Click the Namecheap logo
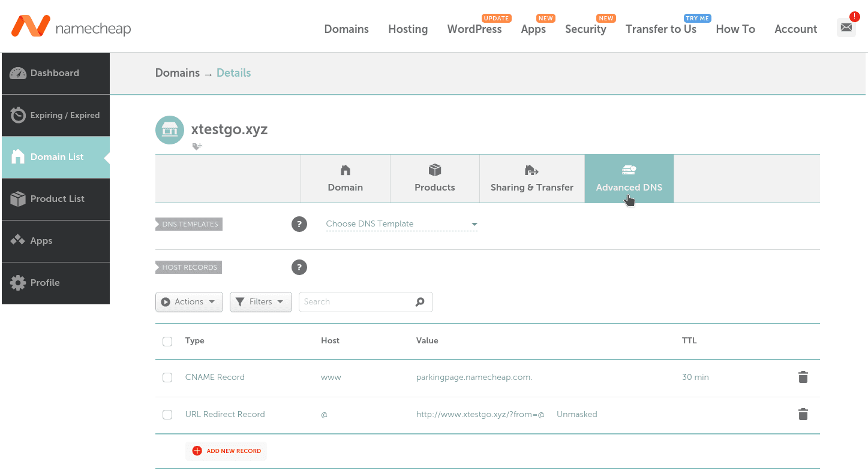Image resolution: width=868 pixels, height=471 pixels. pyautogui.click(x=71, y=27)
